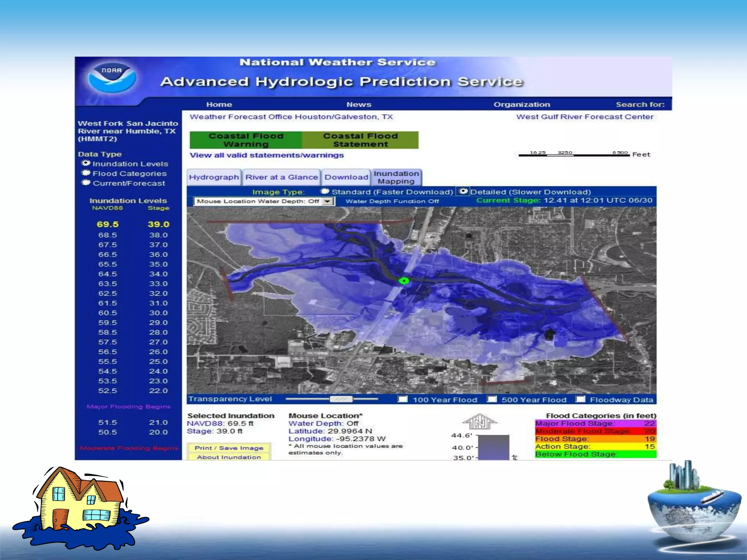Image resolution: width=747 pixels, height=560 pixels.
Task: Click the north arrow compass icon
Action: [480, 422]
